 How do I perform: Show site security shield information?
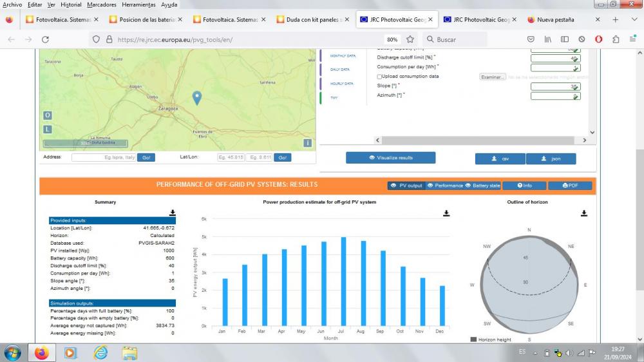tap(96, 39)
